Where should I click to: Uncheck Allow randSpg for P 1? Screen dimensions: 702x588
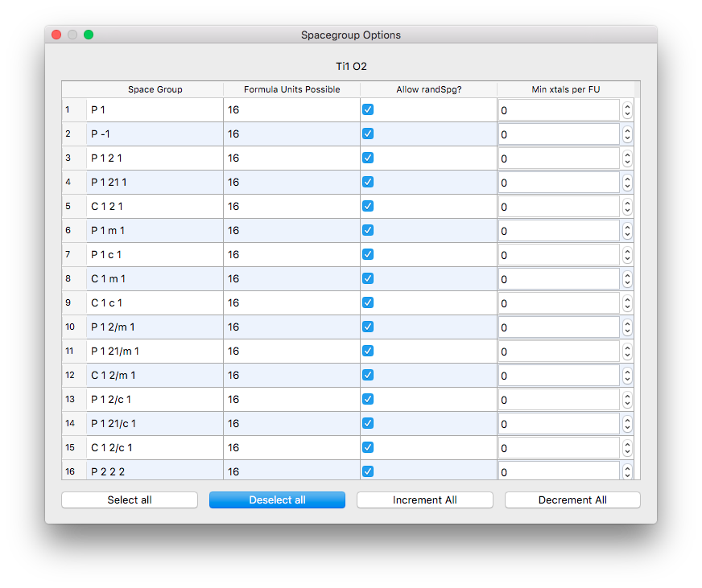pyautogui.click(x=368, y=109)
